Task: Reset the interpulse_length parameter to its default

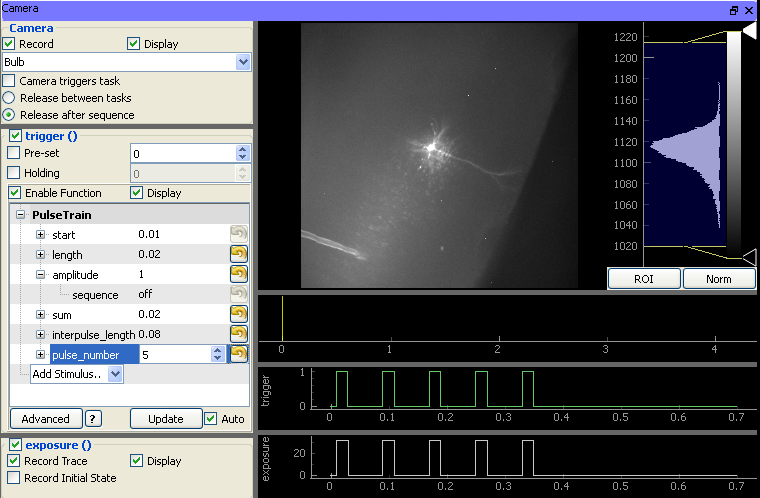Action: coord(238,334)
